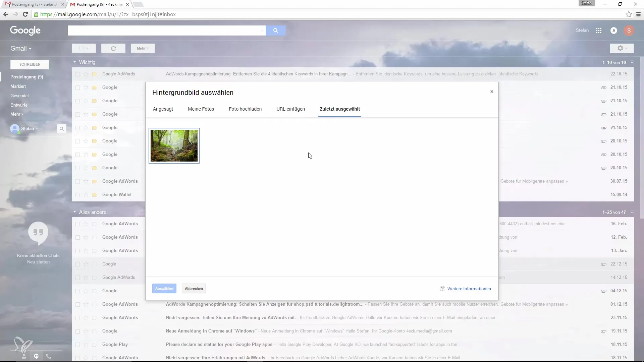This screenshot has height=362, width=644.
Task: Collapse the Alles andere section
Action: (75, 212)
